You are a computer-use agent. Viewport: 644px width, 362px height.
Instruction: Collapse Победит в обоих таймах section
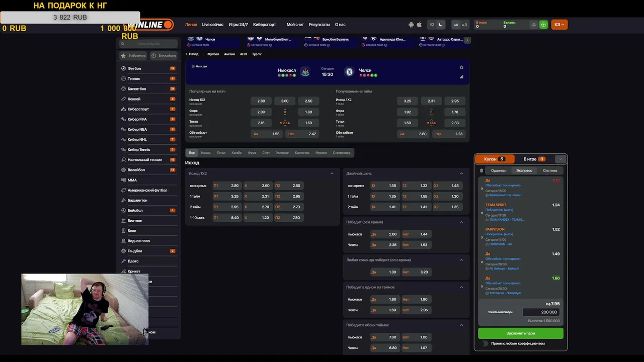(461, 325)
